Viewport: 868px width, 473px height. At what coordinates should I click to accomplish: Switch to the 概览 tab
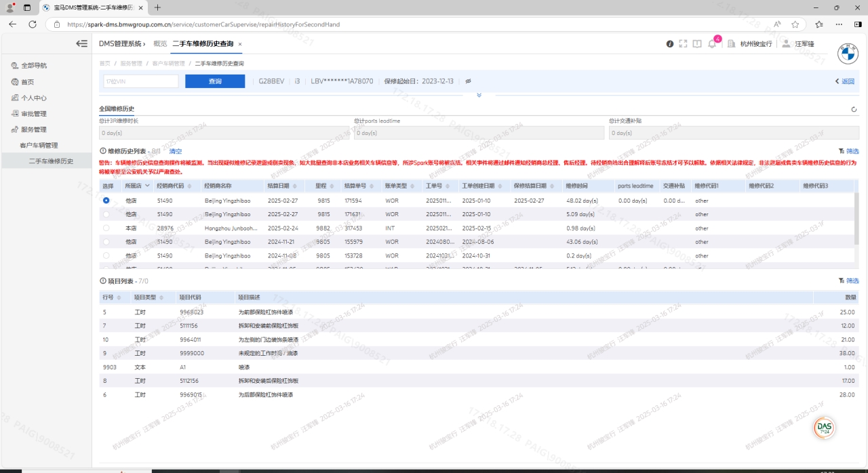(x=160, y=43)
